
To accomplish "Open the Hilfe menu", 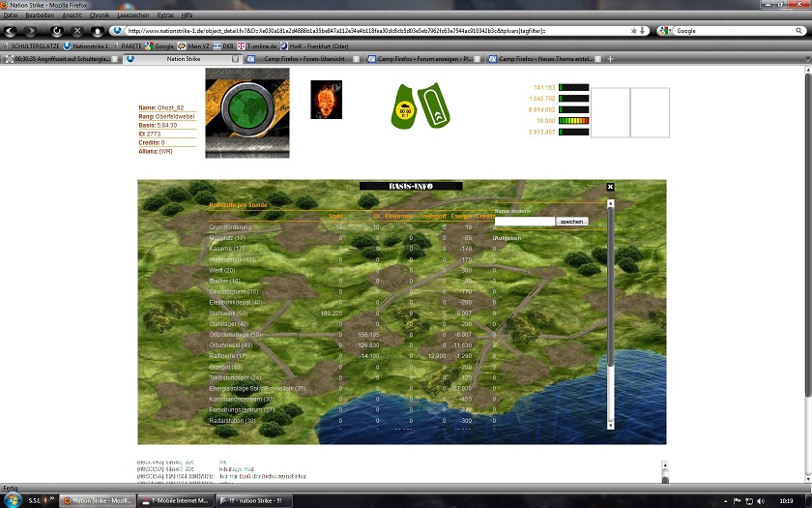I will [x=187, y=15].
